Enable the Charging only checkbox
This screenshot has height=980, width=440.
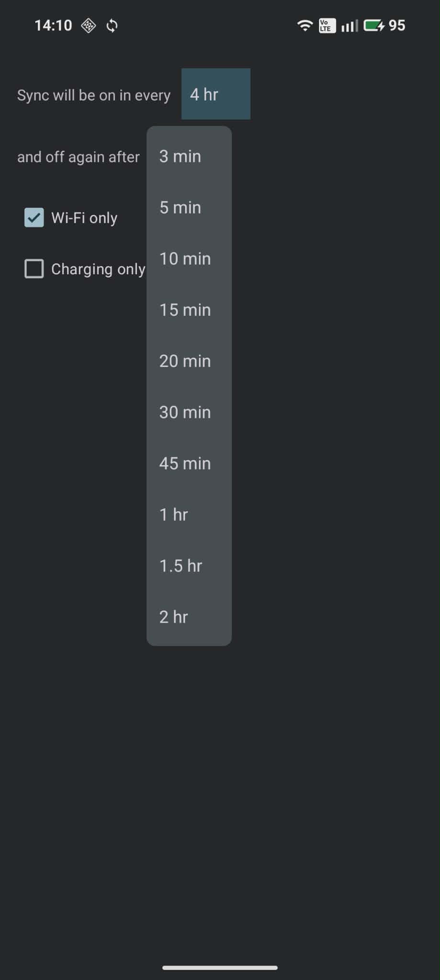coord(34,269)
